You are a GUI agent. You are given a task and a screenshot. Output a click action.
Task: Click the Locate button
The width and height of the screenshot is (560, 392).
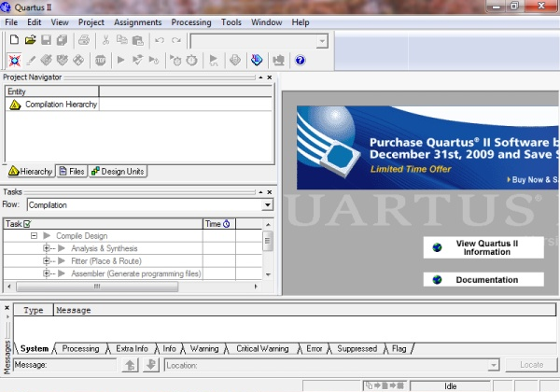[531, 365]
